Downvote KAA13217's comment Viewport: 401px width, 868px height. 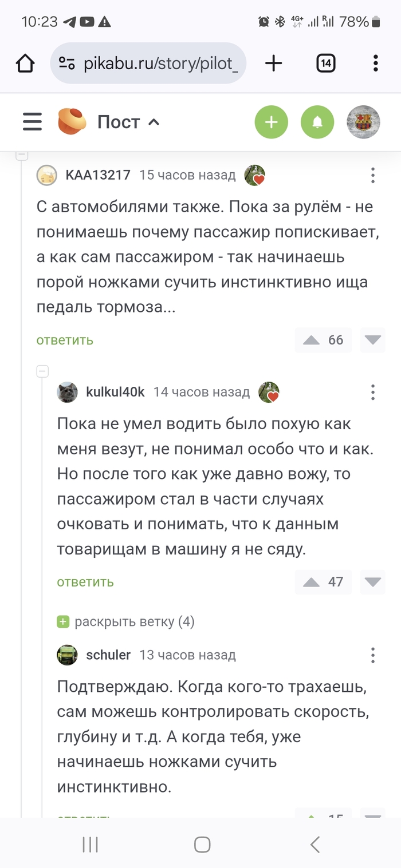372,340
